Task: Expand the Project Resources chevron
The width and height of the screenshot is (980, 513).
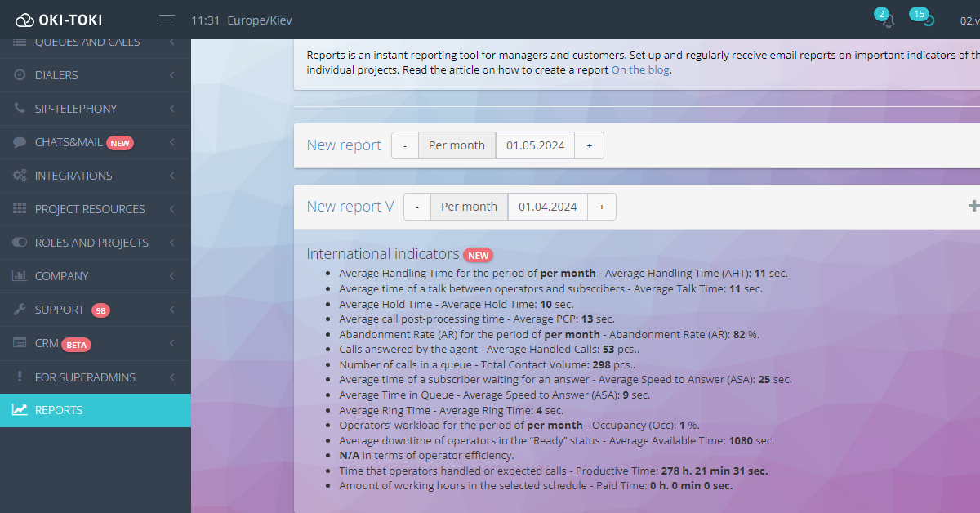Action: click(x=171, y=209)
